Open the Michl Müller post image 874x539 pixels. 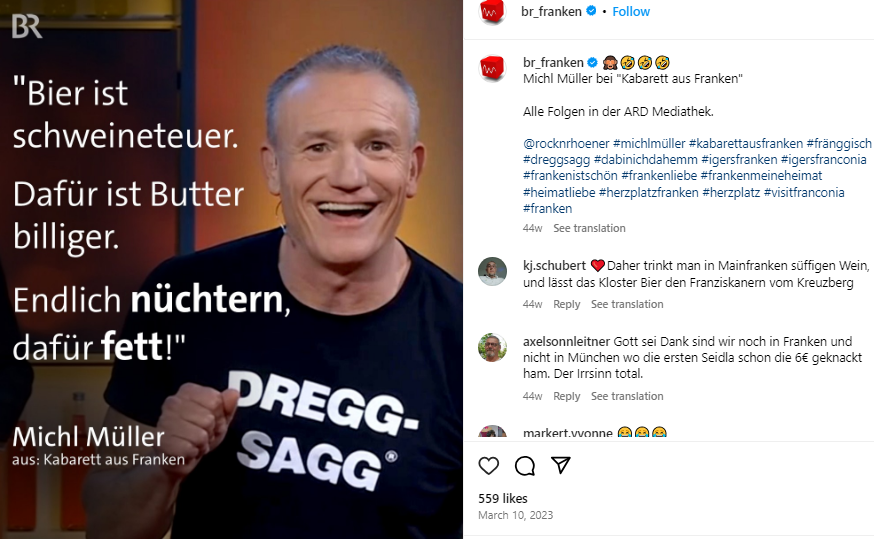pyautogui.click(x=231, y=269)
